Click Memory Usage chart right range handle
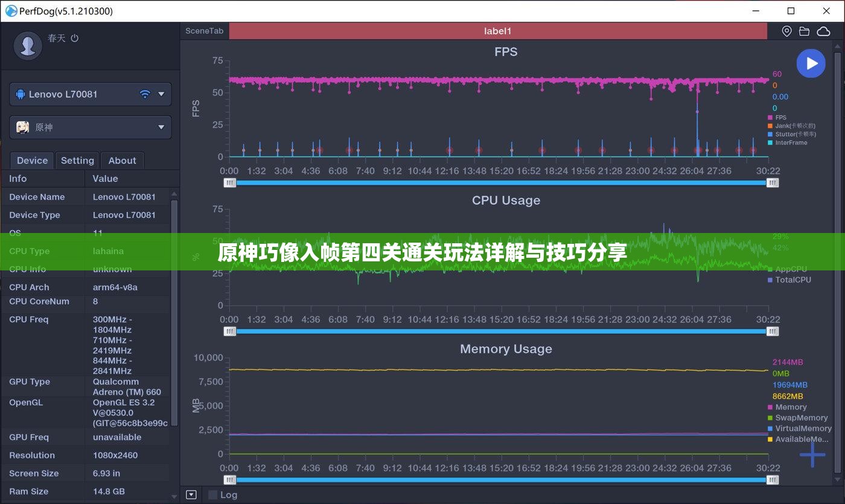Screen dimensions: 845x504 [x=773, y=480]
